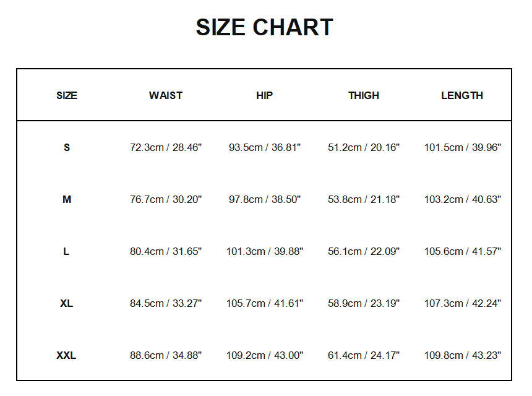Click the XL size row label

tap(67, 303)
